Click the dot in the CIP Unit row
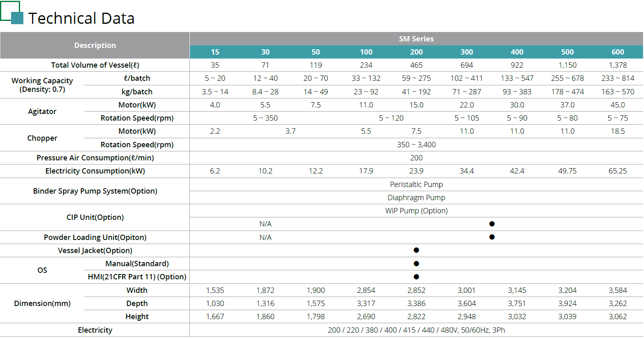Viewport: 644px width, 338px height. 492,224
